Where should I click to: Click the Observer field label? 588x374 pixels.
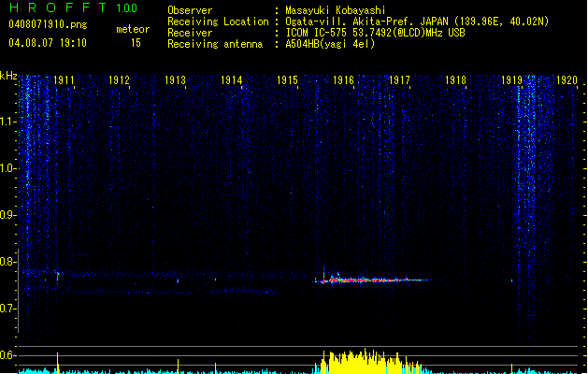190,10
